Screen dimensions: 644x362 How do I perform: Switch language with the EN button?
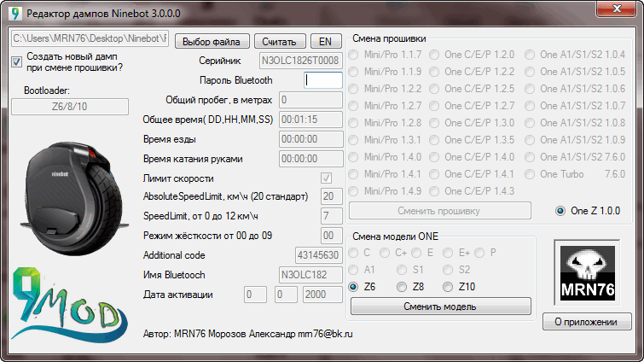325,41
